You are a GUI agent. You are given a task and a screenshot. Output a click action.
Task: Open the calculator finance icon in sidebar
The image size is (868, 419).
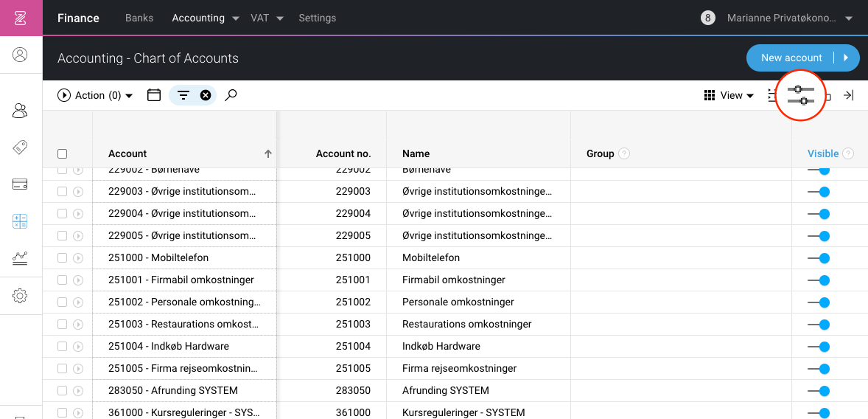tap(20, 221)
